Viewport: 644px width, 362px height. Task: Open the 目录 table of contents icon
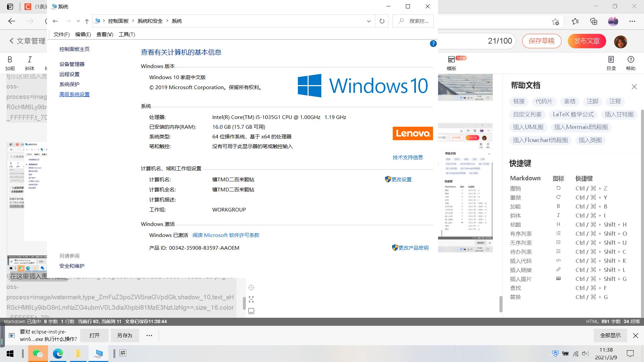pyautogui.click(x=611, y=60)
